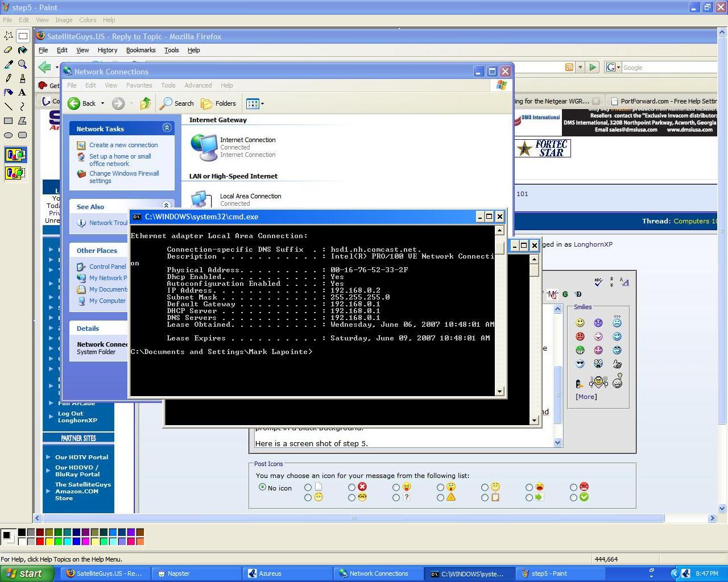The height and width of the screenshot is (582, 728).
Task: Select the Polygon shape tool
Action: (x=23, y=120)
